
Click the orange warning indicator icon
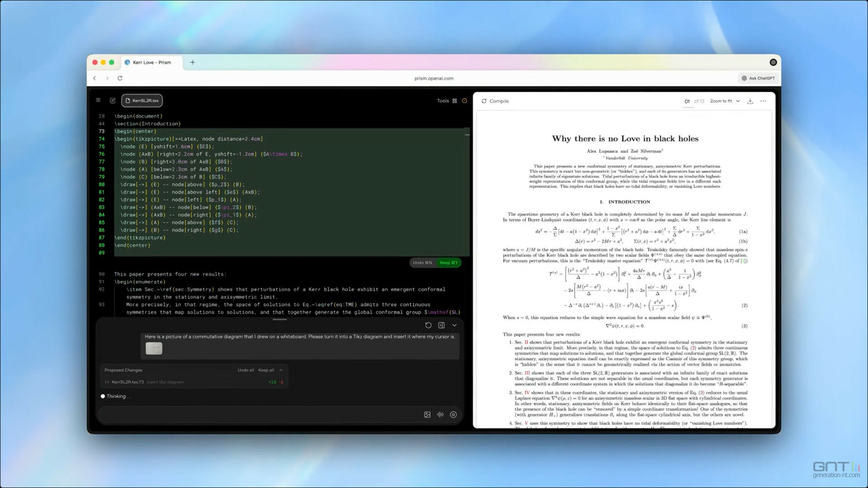[464, 101]
